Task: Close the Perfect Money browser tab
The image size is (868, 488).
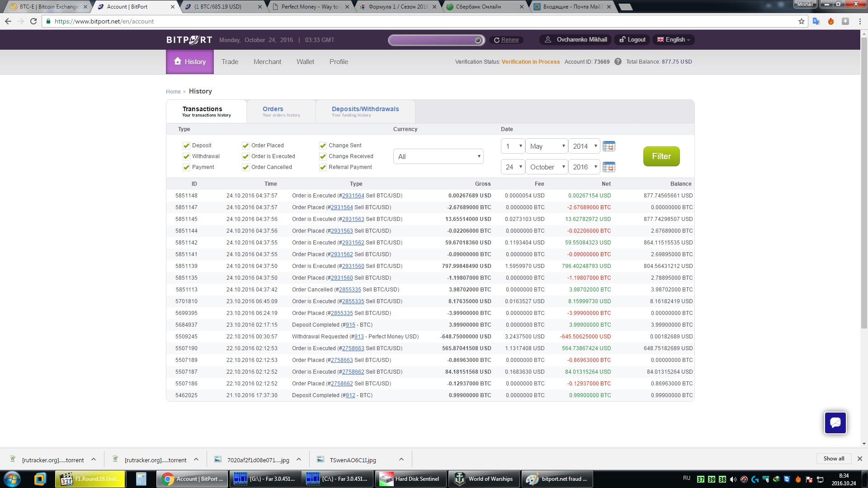Action: tap(347, 7)
